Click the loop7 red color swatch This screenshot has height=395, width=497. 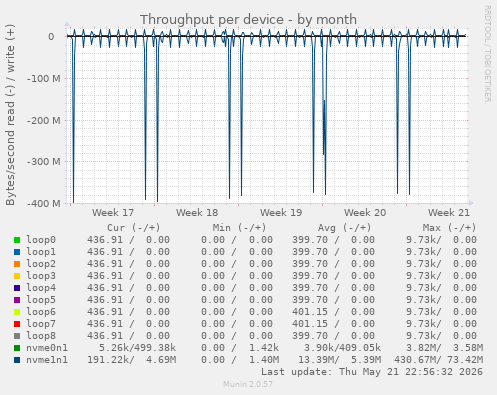click(x=17, y=324)
